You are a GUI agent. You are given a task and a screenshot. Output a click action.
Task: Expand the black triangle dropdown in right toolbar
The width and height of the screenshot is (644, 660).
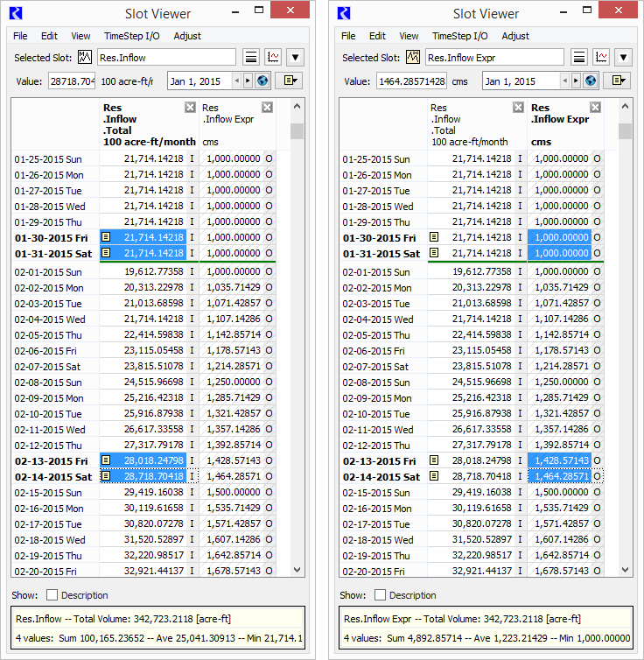pos(623,57)
